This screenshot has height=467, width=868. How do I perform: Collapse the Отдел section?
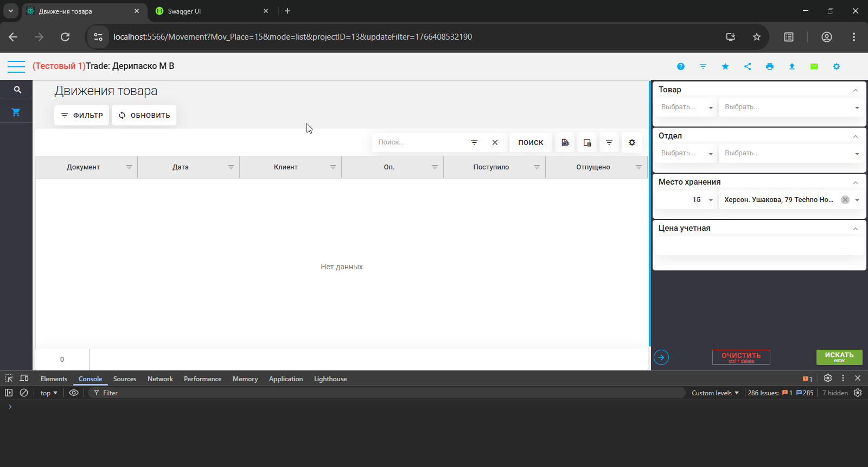(856, 136)
